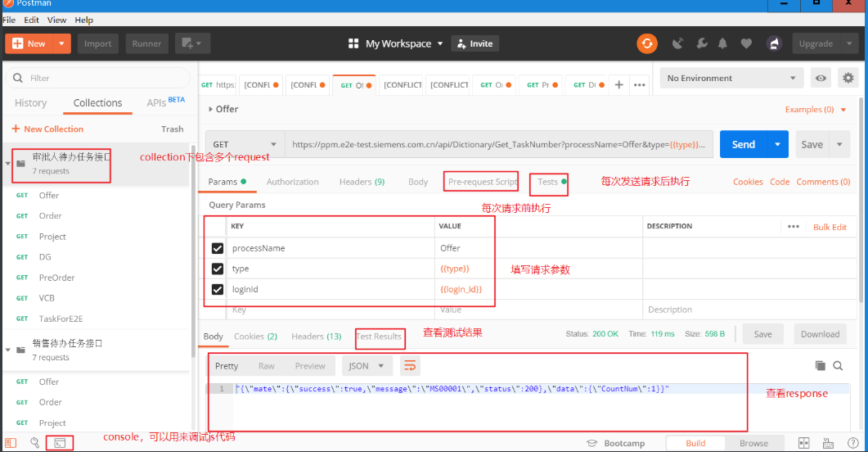Open the New button dropdown arrow
Viewport: 868px width, 452px height.
pos(61,43)
